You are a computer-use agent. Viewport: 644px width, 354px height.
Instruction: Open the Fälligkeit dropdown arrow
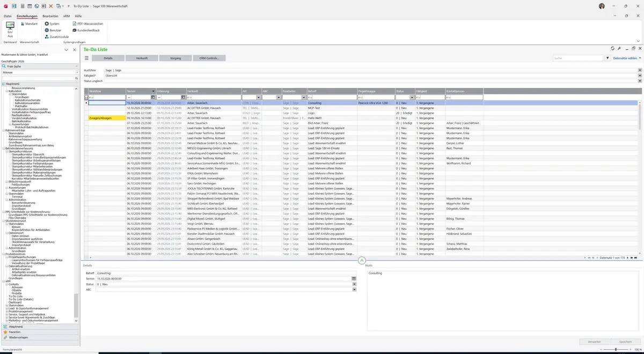pyautogui.click(x=640, y=76)
